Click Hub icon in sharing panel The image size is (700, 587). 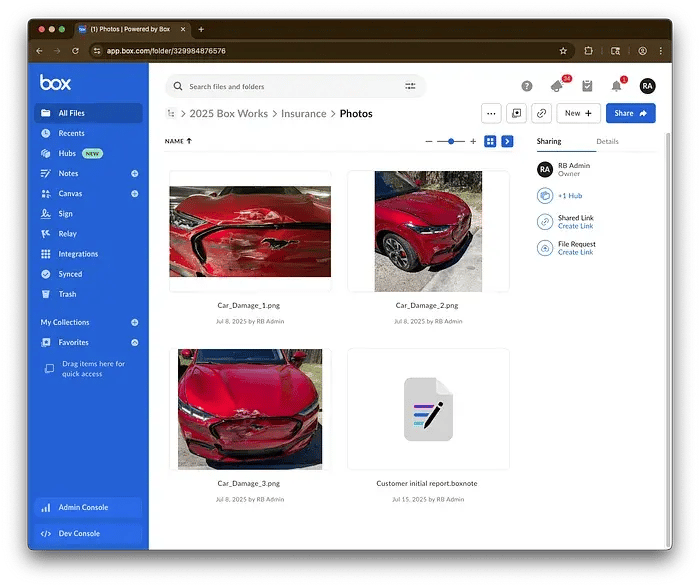click(x=545, y=196)
